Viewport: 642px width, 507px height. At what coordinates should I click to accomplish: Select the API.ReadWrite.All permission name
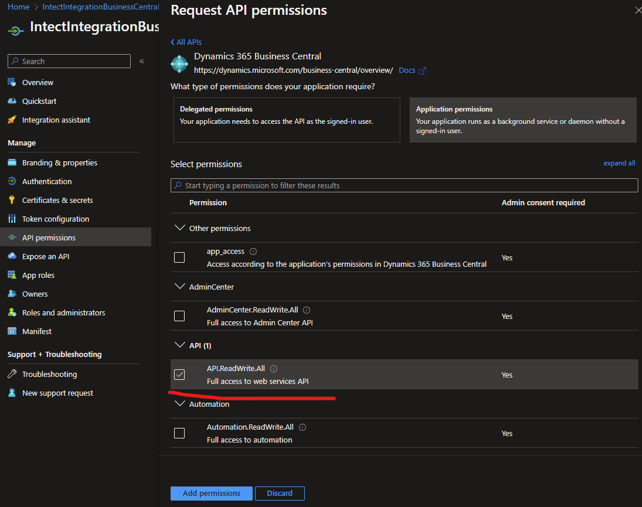coord(236,369)
